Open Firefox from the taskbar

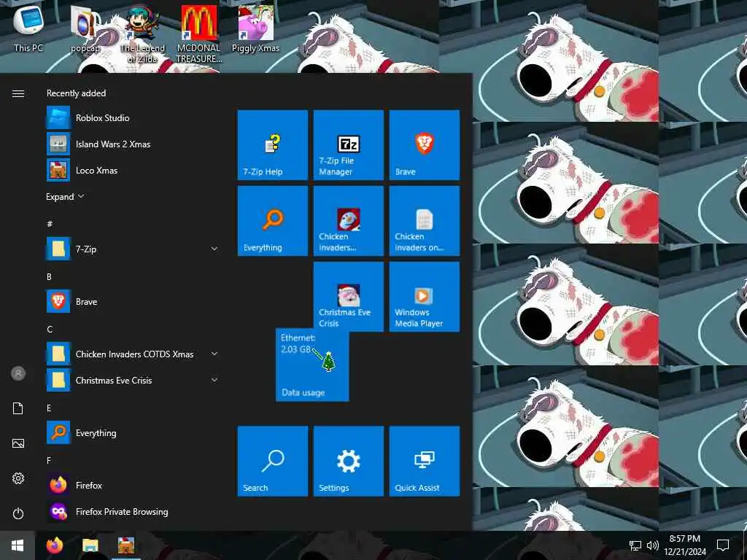[x=55, y=545]
